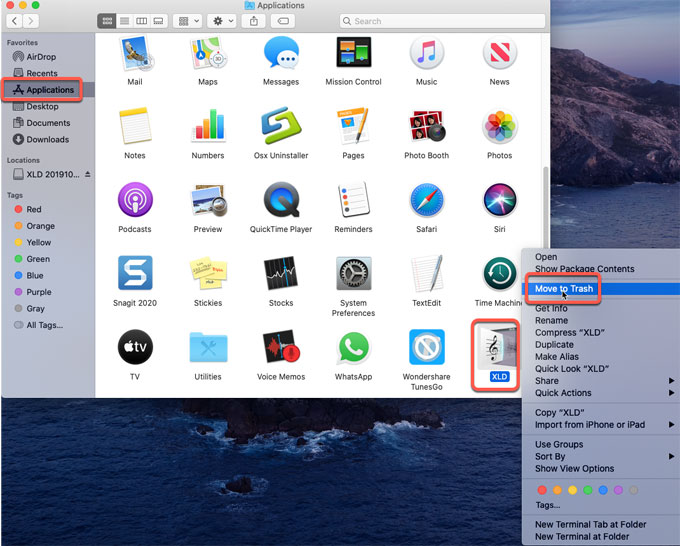The image size is (680, 546).
Task: Select the Wondershare TunesGo icon
Action: [427, 348]
